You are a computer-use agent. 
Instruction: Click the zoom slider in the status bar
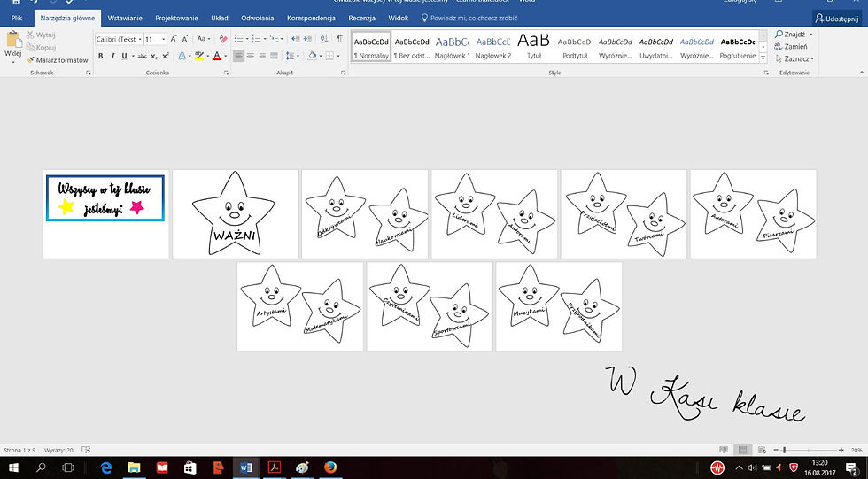pos(784,451)
